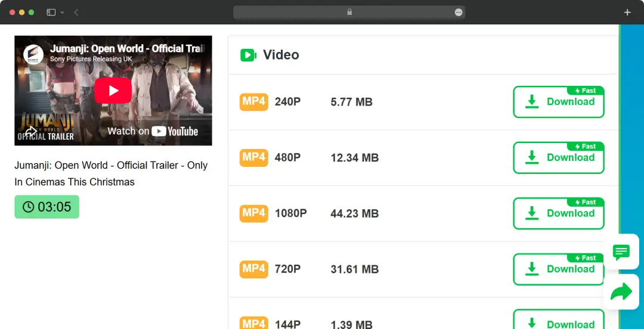
Task: Click the MP4 badge for 480P
Action: (254, 158)
